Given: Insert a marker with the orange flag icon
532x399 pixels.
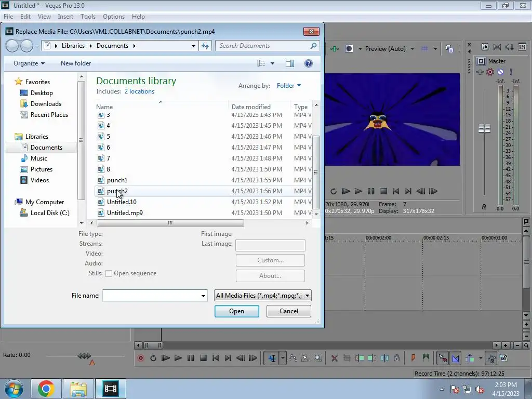Looking at the screenshot, I should click(x=413, y=358).
